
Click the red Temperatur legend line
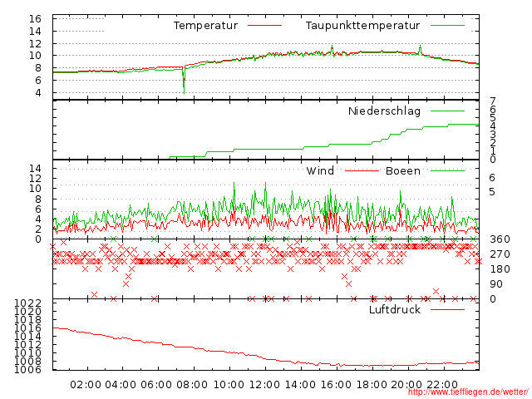264,26
